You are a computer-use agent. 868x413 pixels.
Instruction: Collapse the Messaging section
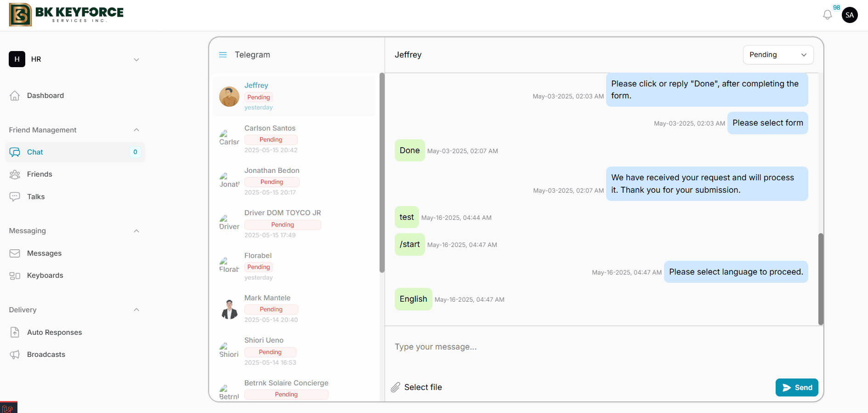[136, 231]
